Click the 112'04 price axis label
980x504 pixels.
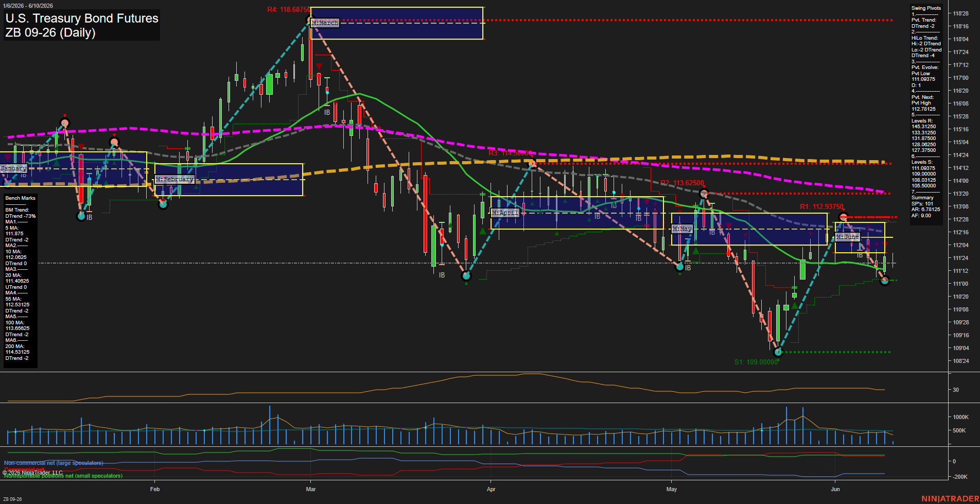960,246
